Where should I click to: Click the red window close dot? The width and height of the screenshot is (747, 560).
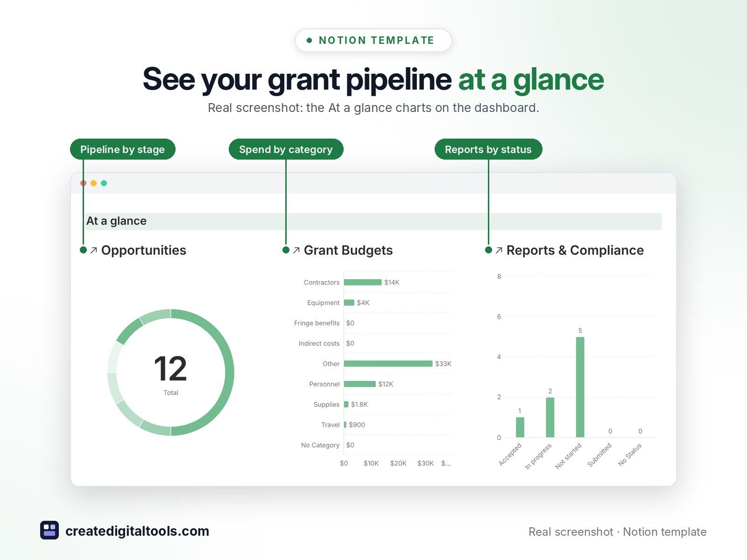pos(84,183)
